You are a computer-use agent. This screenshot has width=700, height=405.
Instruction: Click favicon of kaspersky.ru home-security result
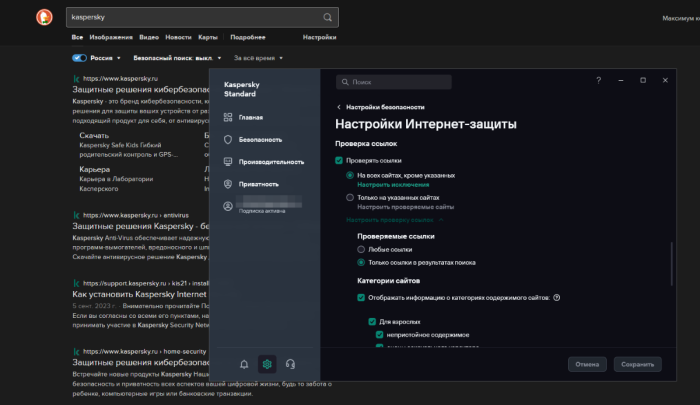pos(76,351)
